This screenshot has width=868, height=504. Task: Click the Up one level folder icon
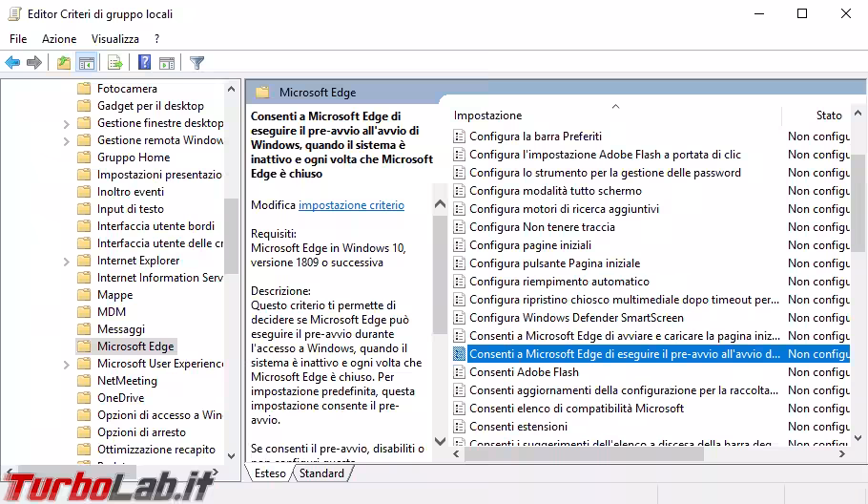(x=63, y=63)
